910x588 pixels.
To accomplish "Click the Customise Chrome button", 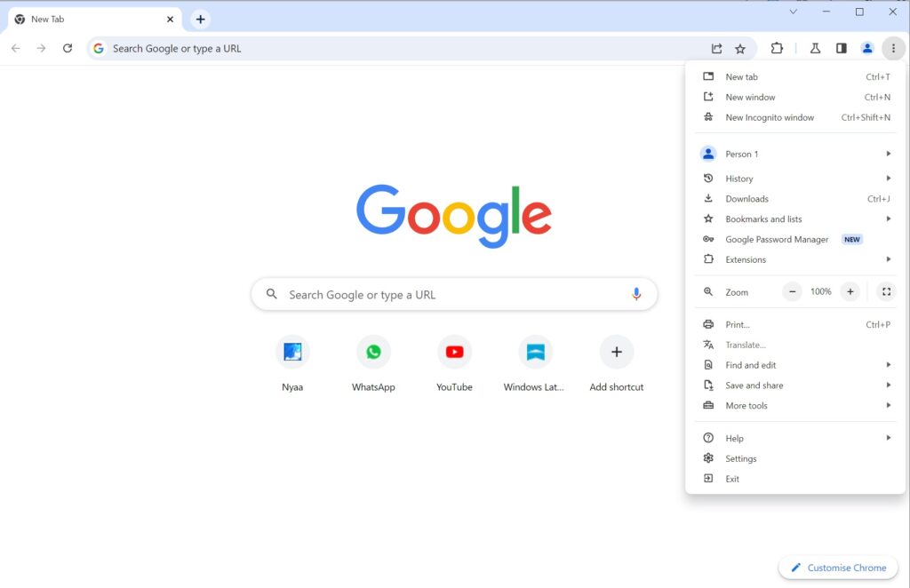I will (836, 567).
